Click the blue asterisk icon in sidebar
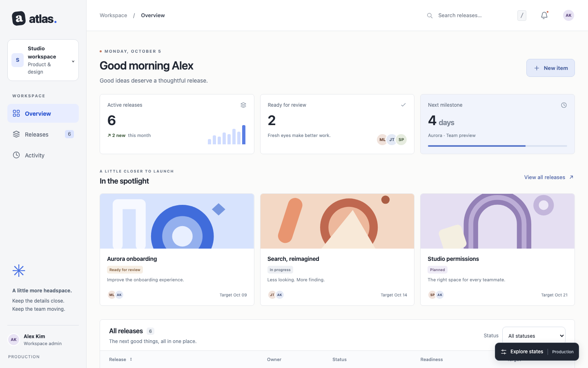The width and height of the screenshot is (588, 368). [x=19, y=271]
